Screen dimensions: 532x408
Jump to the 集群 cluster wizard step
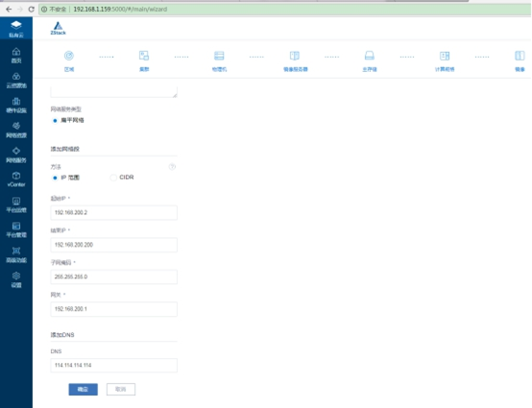tap(144, 60)
